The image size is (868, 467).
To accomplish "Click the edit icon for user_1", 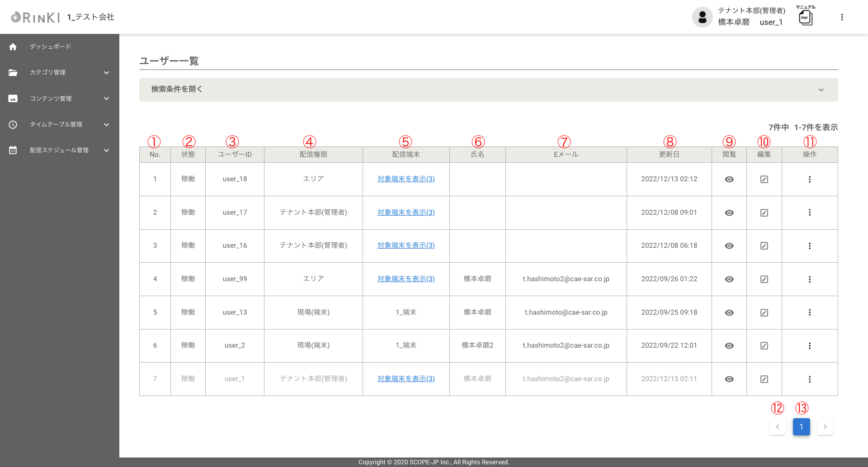I will point(764,379).
